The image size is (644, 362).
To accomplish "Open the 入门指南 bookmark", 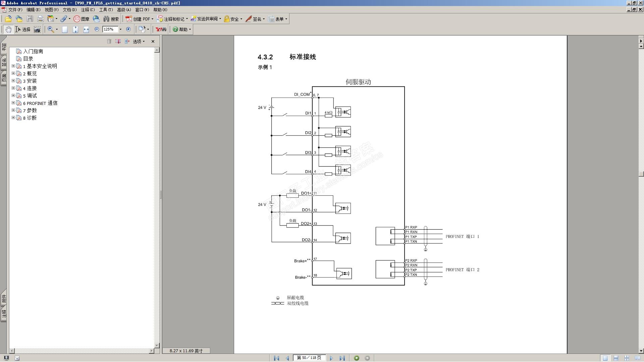I will (x=33, y=51).
